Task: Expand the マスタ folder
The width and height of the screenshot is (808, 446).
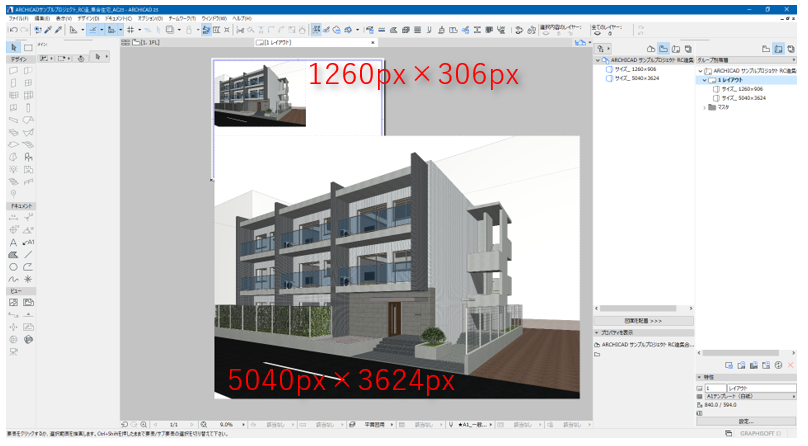Action: 704,108
